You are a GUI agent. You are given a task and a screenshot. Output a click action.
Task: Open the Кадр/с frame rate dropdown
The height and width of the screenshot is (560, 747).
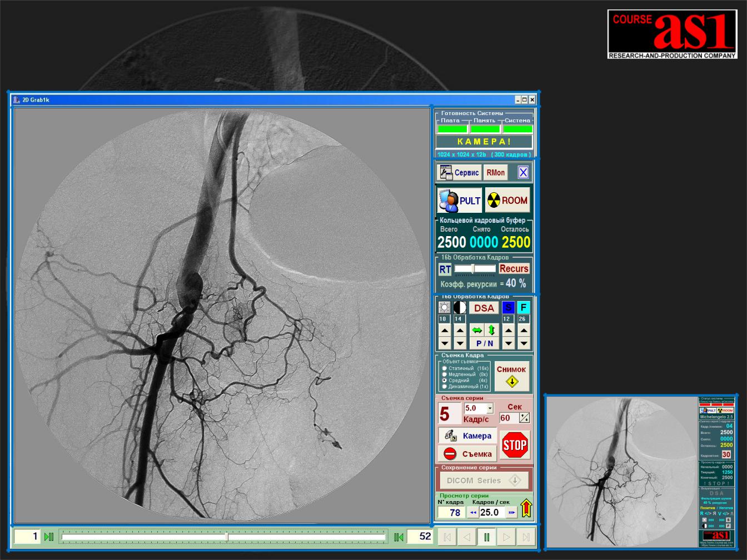tap(490, 408)
